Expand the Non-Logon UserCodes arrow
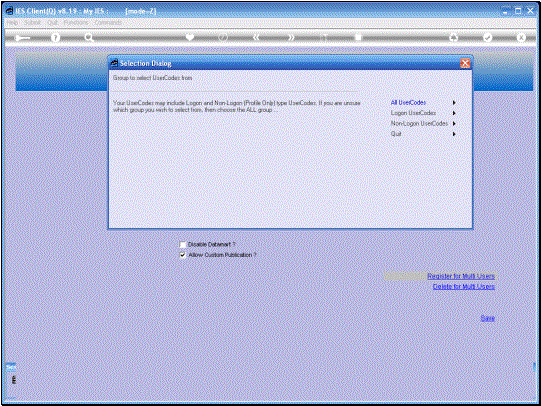541x406 pixels. tap(454, 123)
